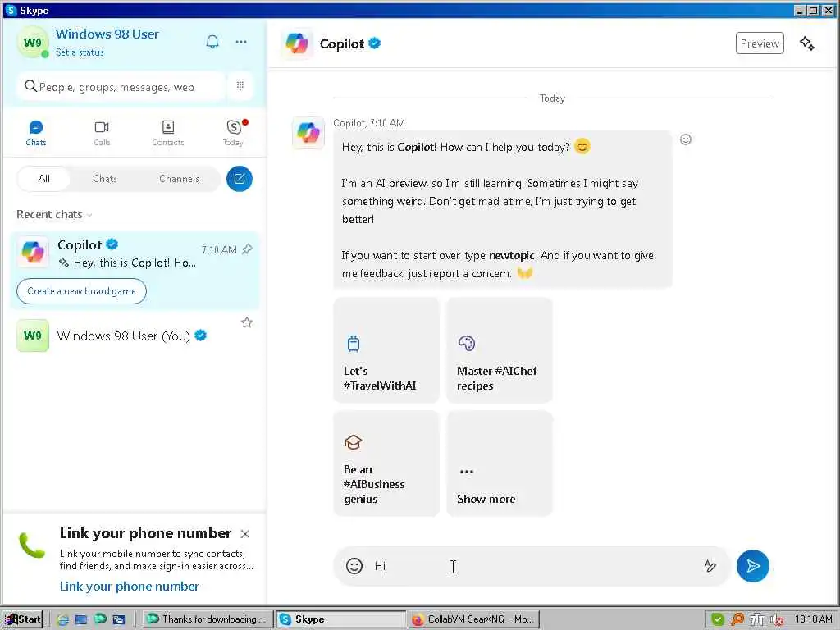The height and width of the screenshot is (630, 840).
Task: Click the green shield tray icon
Action: click(x=717, y=619)
